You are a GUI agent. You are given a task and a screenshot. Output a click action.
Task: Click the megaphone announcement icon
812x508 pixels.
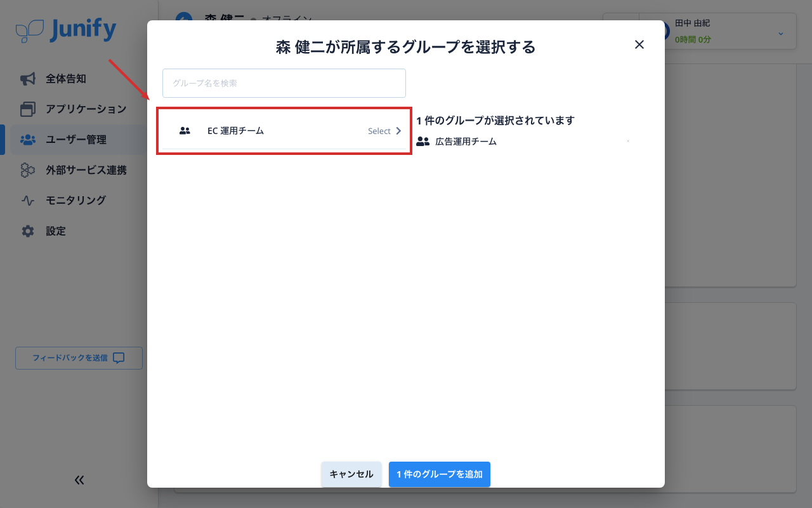(x=28, y=79)
